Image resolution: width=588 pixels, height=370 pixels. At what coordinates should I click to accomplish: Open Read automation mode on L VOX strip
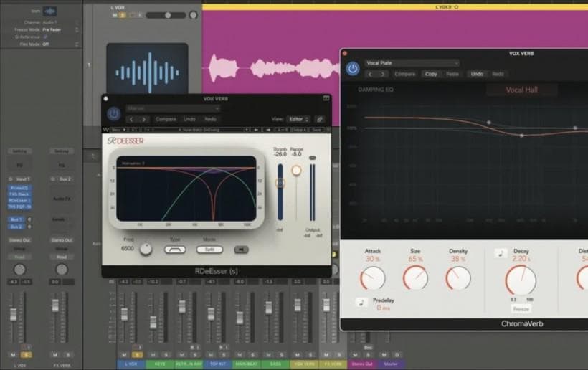pyautogui.click(x=19, y=257)
